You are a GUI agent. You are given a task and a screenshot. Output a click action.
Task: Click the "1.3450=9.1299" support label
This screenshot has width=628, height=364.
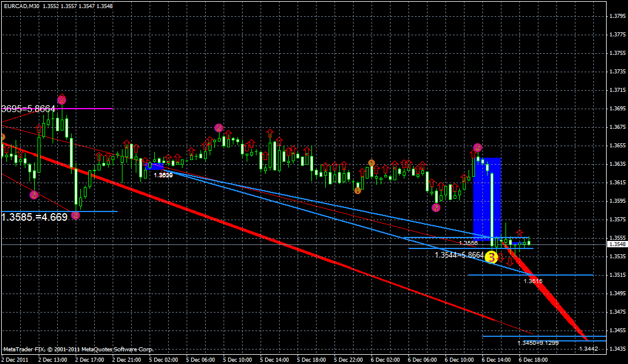pyautogui.click(x=537, y=342)
